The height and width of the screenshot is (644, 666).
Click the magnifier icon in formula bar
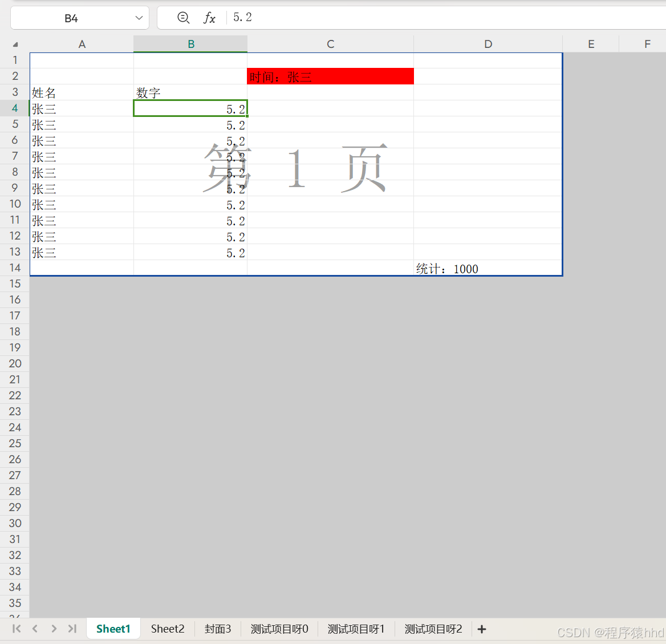pos(183,18)
